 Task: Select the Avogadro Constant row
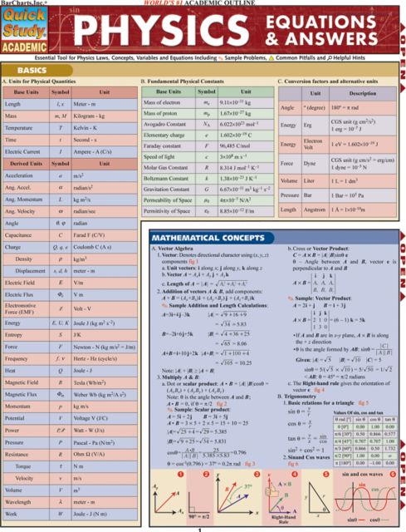(x=208, y=124)
